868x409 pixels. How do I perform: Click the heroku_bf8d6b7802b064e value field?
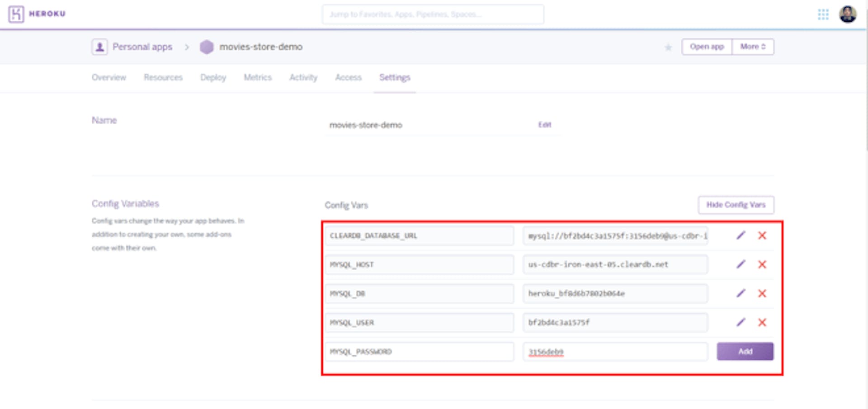tap(615, 293)
